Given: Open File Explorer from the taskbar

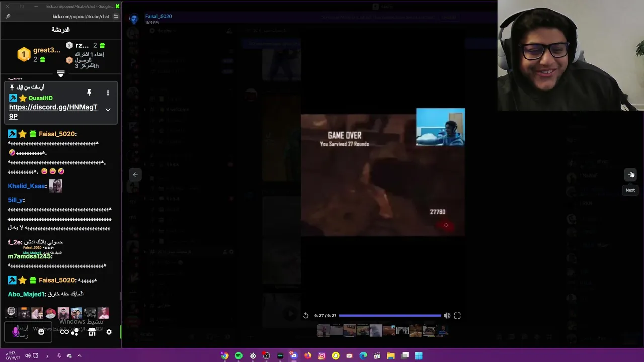Looking at the screenshot, I should coord(391,356).
